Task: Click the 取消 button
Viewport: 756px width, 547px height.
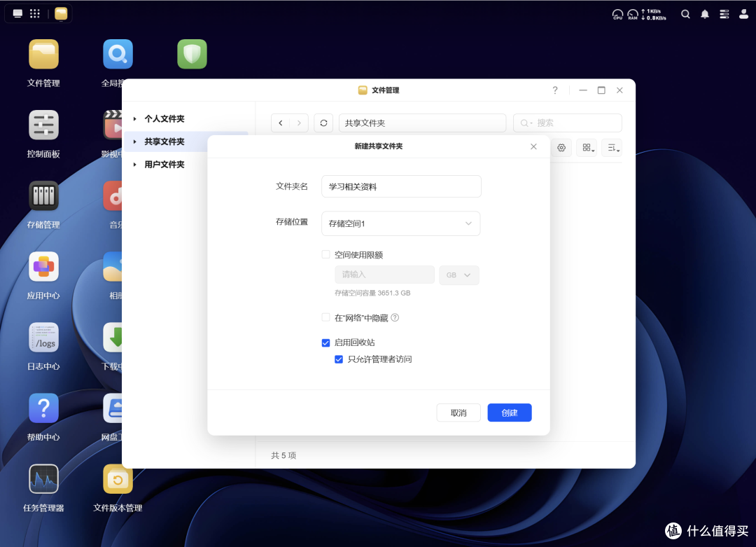Action: pyautogui.click(x=458, y=413)
